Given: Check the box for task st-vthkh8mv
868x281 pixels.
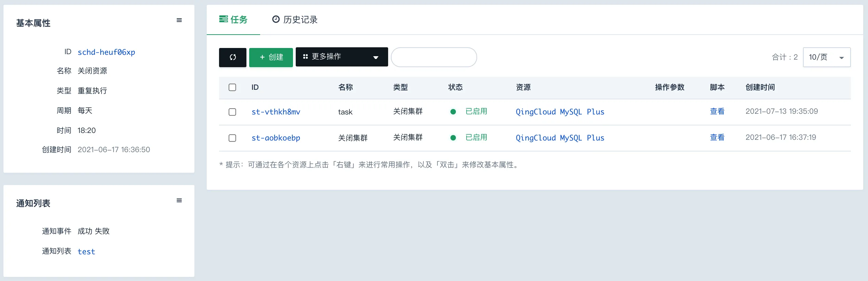Looking at the screenshot, I should [x=232, y=112].
